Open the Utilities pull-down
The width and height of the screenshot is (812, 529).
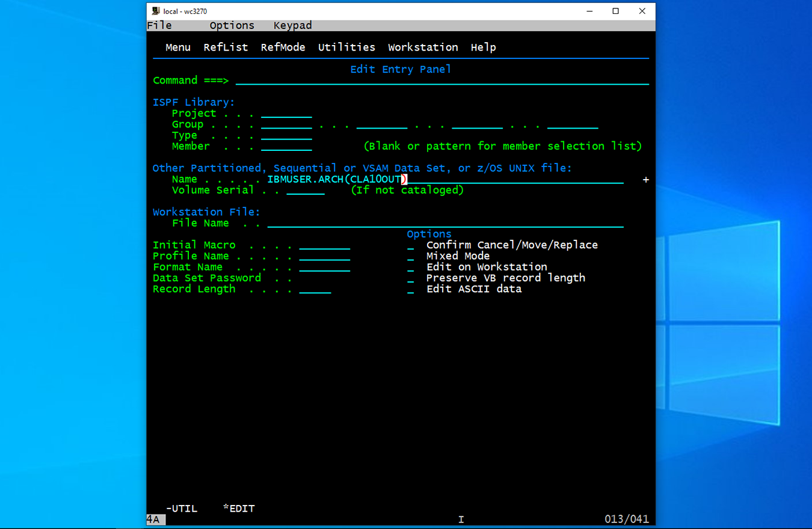pos(346,47)
